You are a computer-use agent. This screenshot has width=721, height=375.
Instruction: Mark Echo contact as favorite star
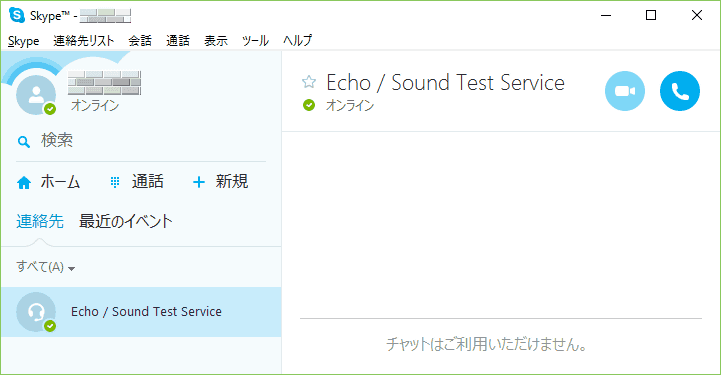click(x=309, y=82)
